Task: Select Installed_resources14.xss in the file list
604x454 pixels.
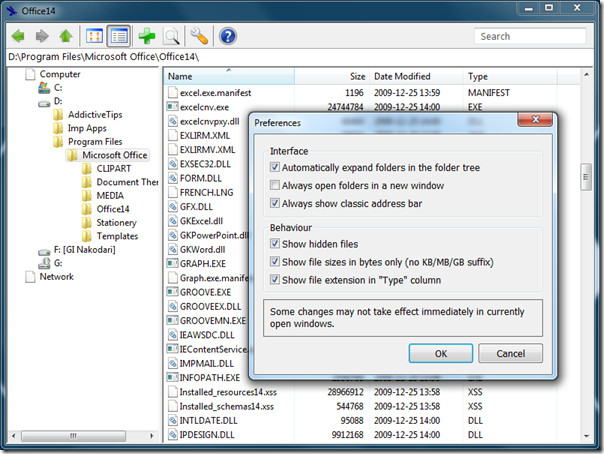Action: pyautogui.click(x=228, y=392)
